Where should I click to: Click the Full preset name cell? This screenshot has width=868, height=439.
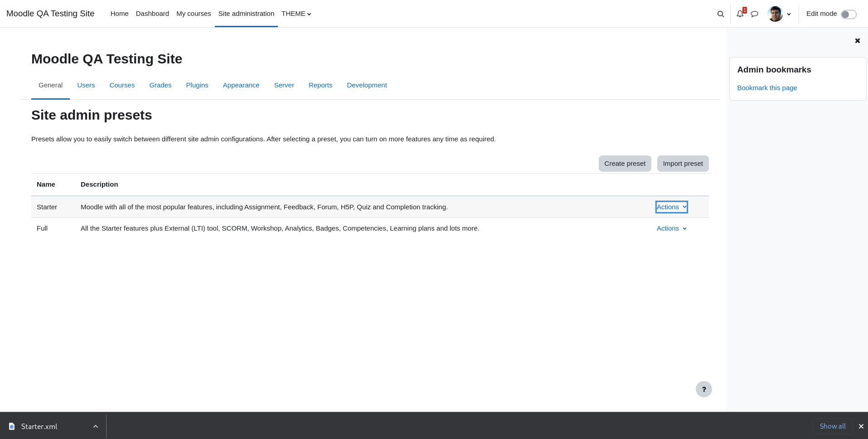tap(42, 228)
